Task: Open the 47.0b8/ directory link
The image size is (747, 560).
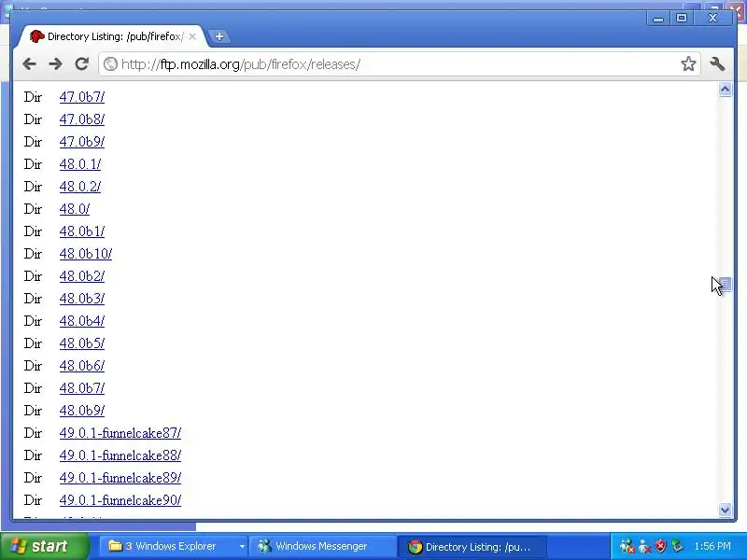Action: (82, 119)
